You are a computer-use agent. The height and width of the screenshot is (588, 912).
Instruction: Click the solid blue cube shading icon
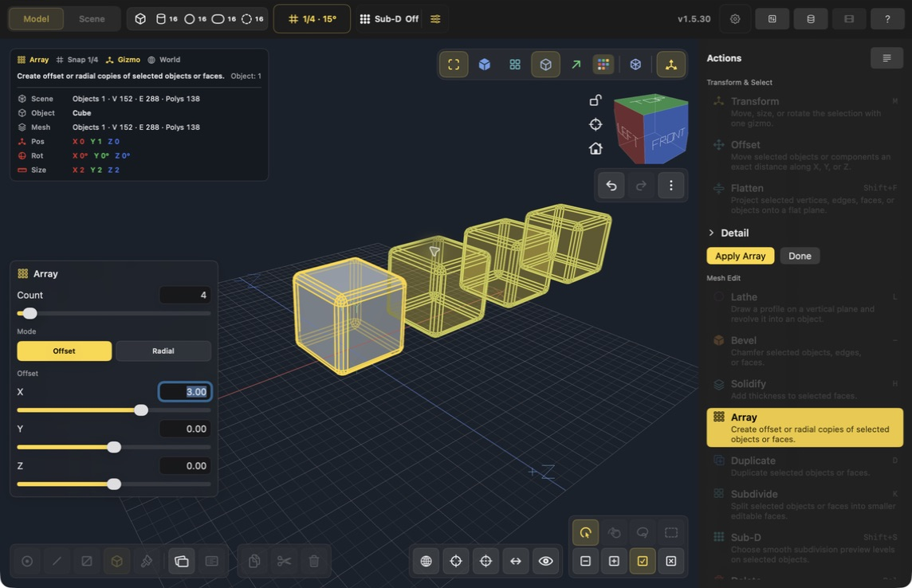coord(484,65)
